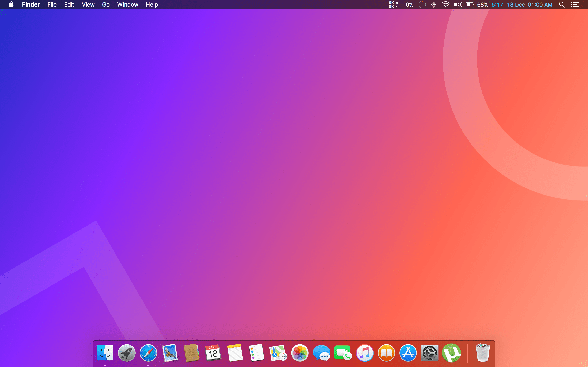
Task: Click Spotlight search magnifier icon
Action: (x=562, y=5)
